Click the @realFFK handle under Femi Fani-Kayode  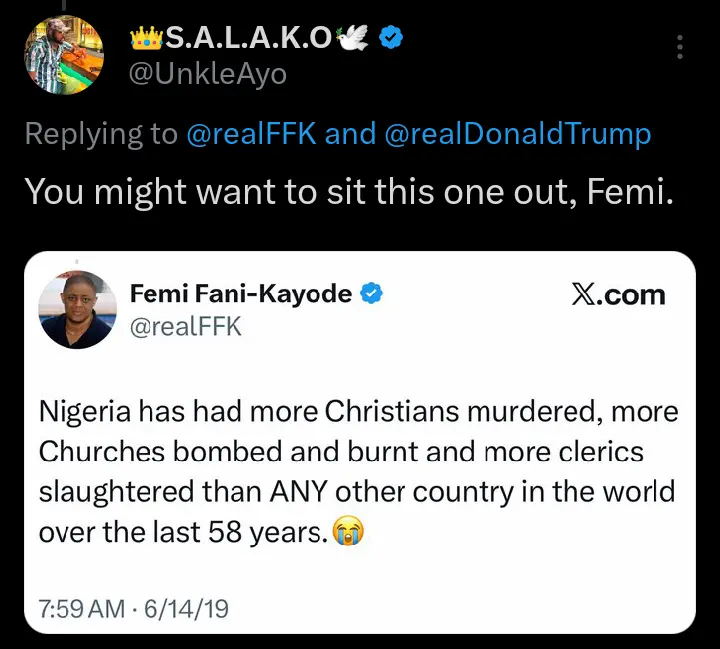tap(186, 326)
